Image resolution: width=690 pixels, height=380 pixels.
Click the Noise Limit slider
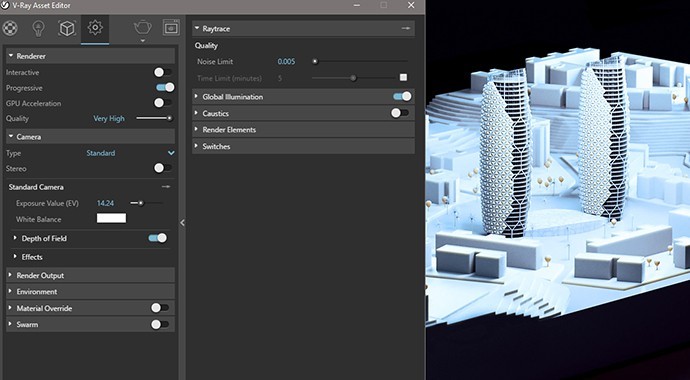pyautogui.click(x=360, y=62)
